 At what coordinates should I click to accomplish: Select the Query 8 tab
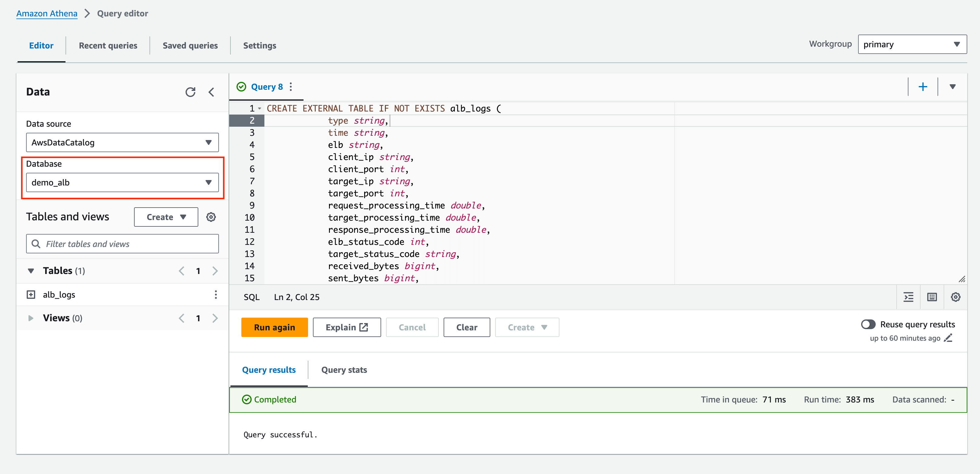[267, 87]
